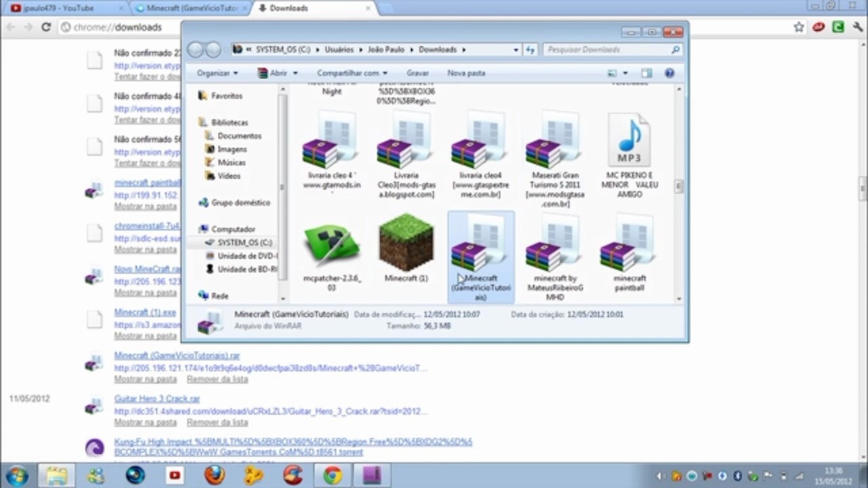
Task: Click the Chrome address bar
Action: tap(424, 27)
